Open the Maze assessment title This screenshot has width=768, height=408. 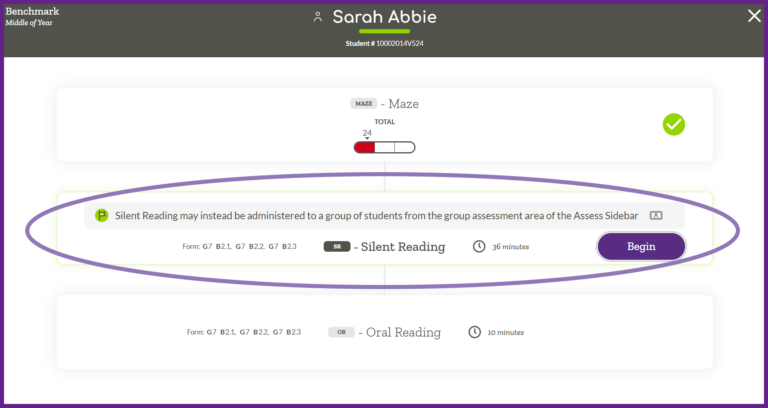[403, 103]
